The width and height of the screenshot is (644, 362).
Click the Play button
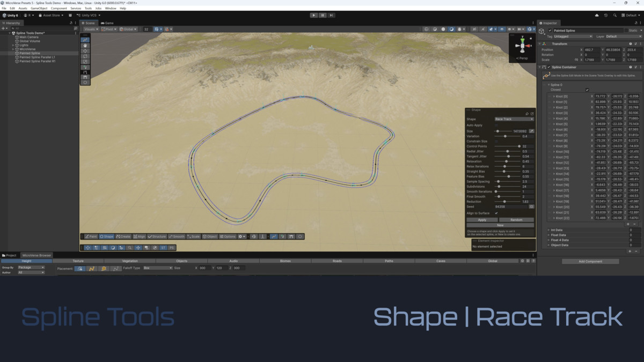(x=314, y=15)
